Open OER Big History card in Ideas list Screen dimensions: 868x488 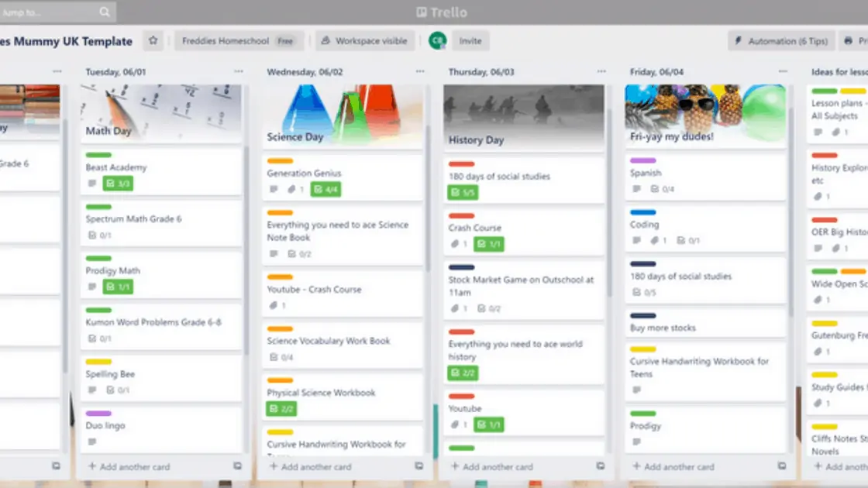coord(838,235)
